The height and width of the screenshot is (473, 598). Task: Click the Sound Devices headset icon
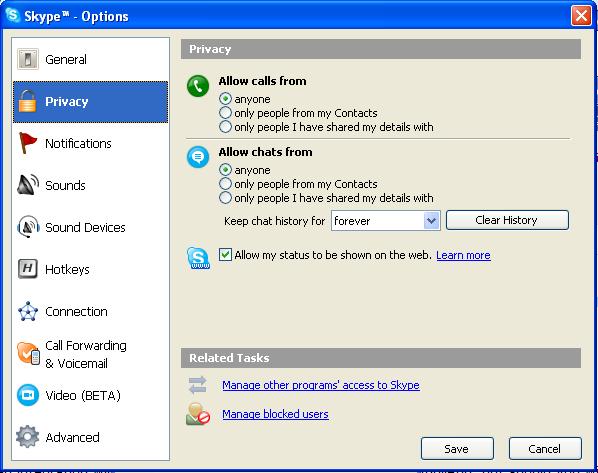pyautogui.click(x=28, y=227)
